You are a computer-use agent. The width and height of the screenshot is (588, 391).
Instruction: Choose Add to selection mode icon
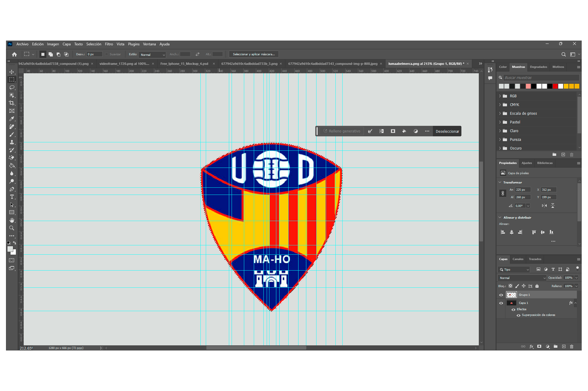(51, 54)
